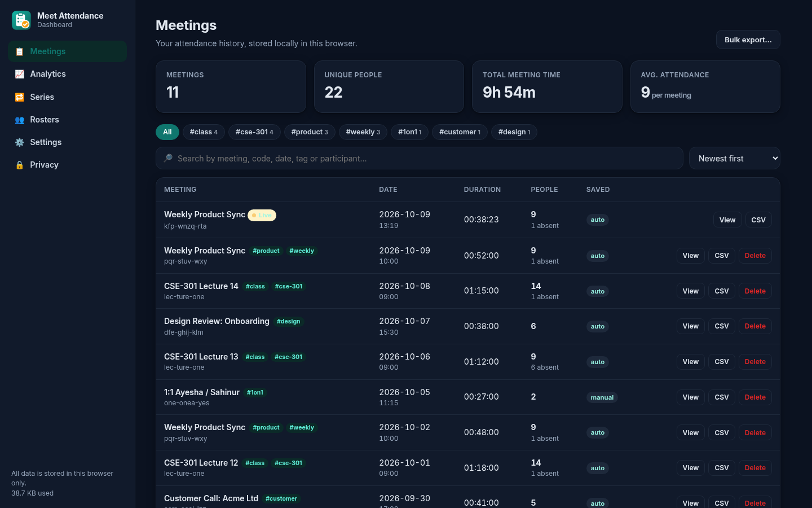812x508 pixels.
Task: Filter meetings by #cse-301 tag
Action: click(x=254, y=132)
